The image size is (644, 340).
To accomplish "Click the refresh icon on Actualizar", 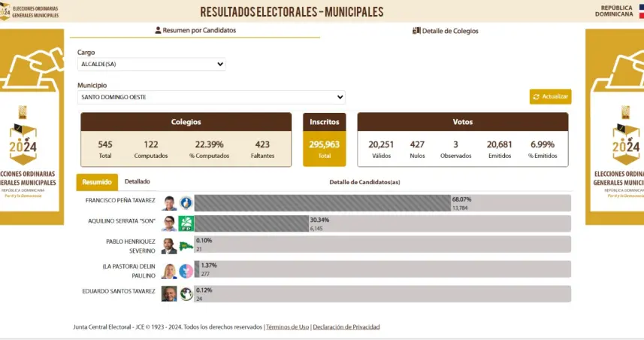I will click(x=536, y=97).
